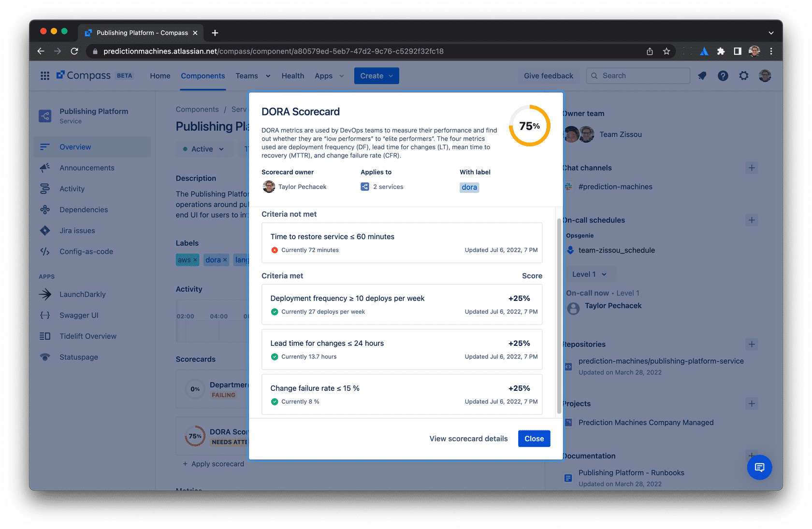This screenshot has height=529, width=812.
Task: Click View scorecard details link
Action: [468, 439]
